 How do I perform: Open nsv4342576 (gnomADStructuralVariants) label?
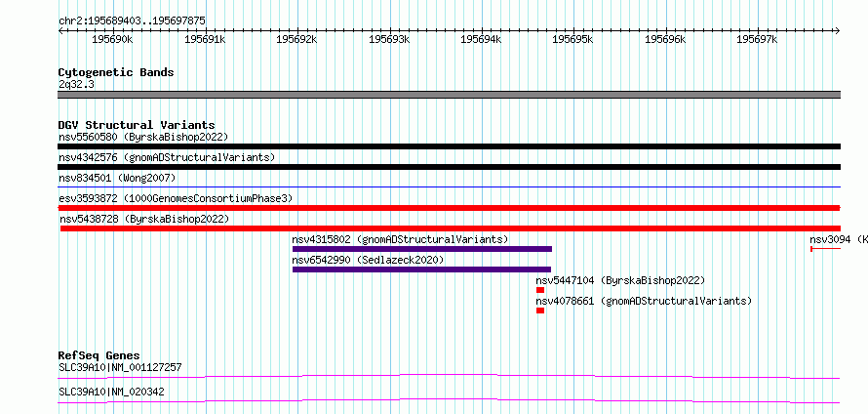click(x=167, y=157)
